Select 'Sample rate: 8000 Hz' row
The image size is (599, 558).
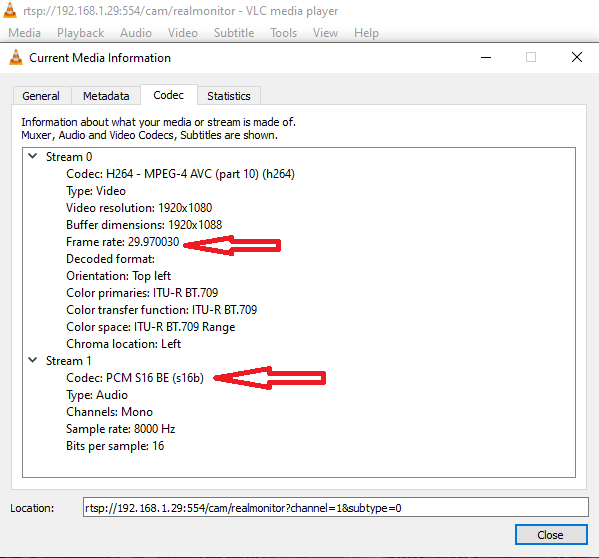coord(120,429)
